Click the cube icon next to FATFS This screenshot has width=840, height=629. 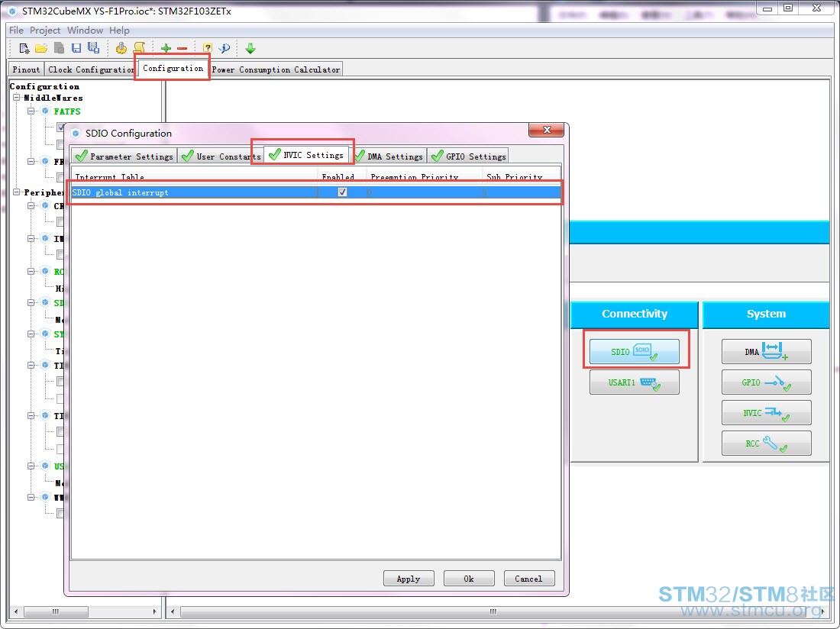point(46,111)
